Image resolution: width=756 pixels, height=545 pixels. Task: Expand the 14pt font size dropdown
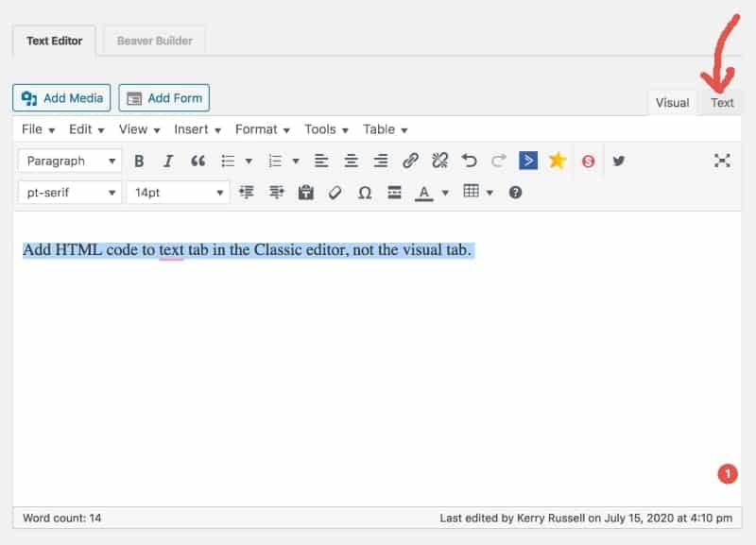178,193
